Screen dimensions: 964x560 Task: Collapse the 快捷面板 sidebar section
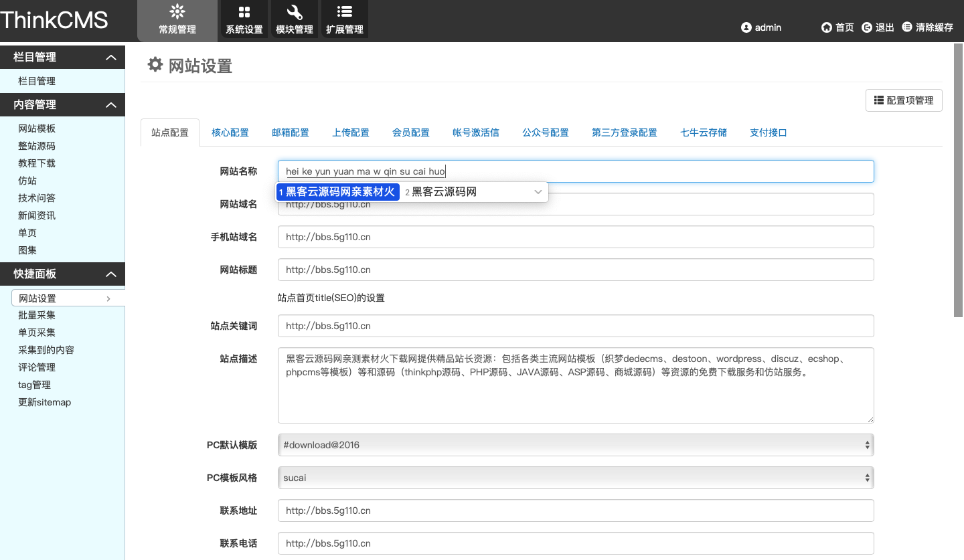tap(111, 274)
